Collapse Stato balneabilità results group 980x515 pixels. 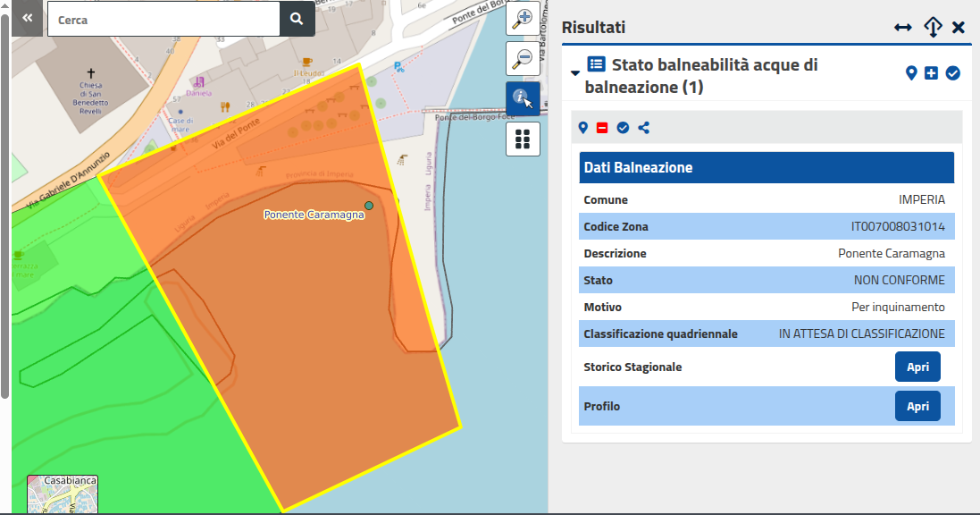point(575,74)
